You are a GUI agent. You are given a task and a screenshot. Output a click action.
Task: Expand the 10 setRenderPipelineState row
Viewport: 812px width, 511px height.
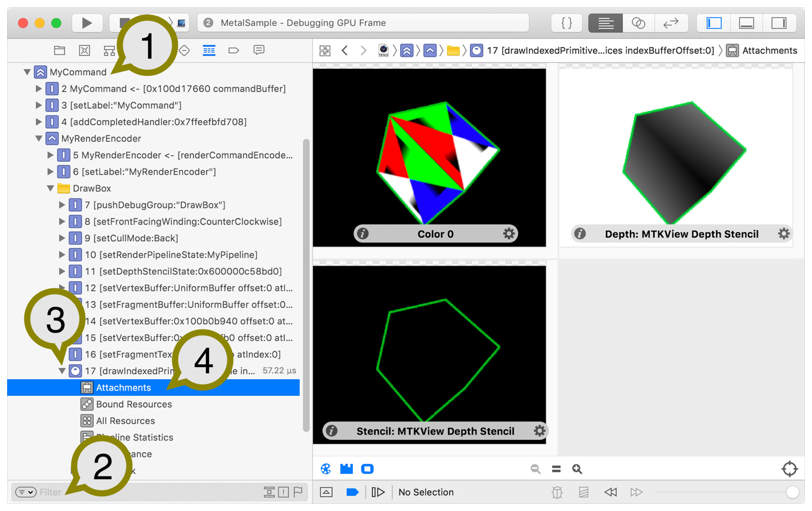click(62, 255)
